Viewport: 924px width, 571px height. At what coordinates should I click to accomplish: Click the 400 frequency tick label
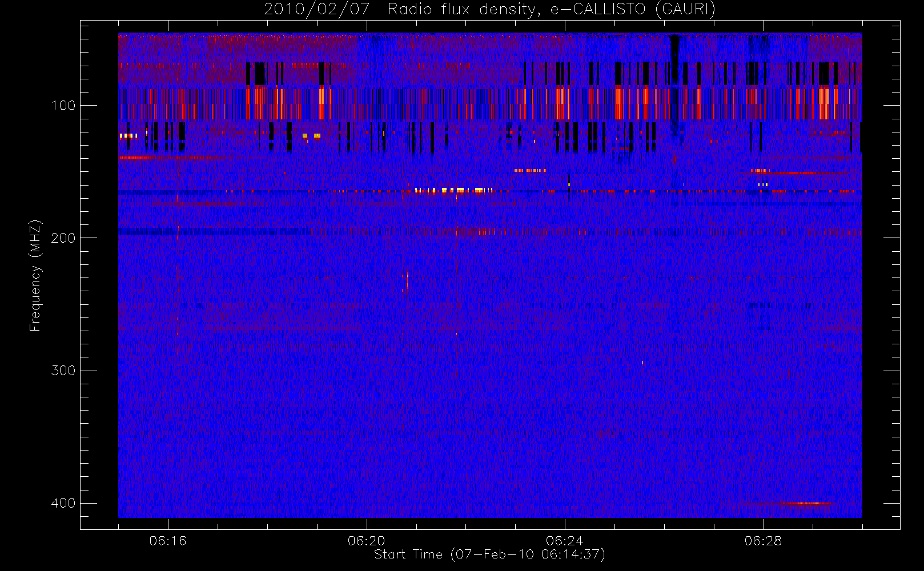click(63, 503)
